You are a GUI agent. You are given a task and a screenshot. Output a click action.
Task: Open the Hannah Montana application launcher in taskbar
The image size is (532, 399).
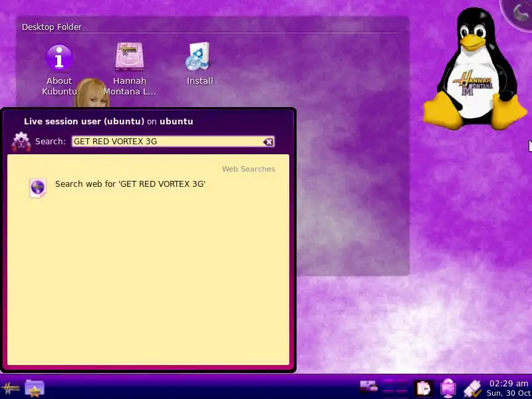(x=11, y=388)
